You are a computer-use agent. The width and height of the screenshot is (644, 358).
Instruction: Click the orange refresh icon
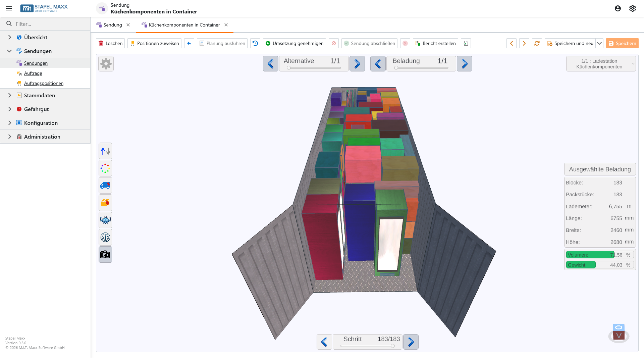point(537,43)
